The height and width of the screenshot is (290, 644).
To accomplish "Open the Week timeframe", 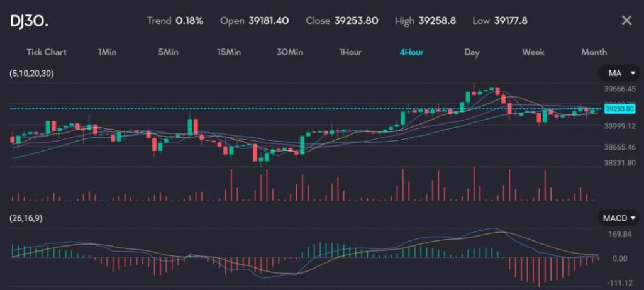I will coord(533,52).
